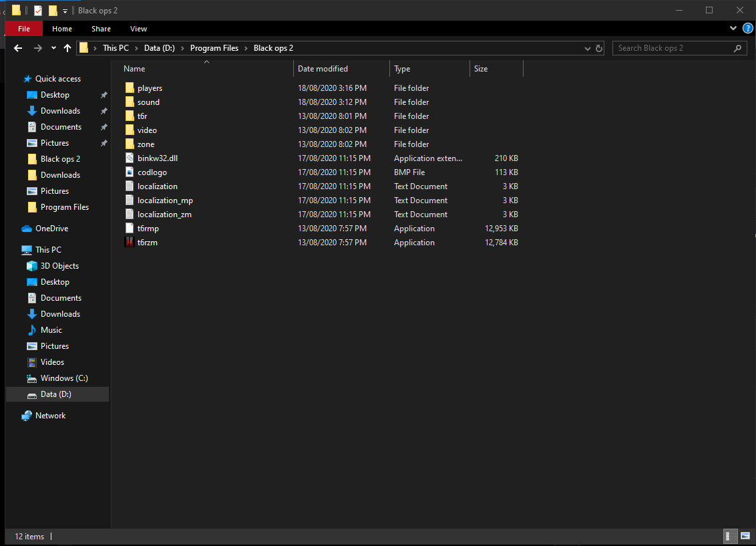This screenshot has width=756, height=546.
Task: Click Program Files in the address breadcrumb
Action: pos(214,48)
